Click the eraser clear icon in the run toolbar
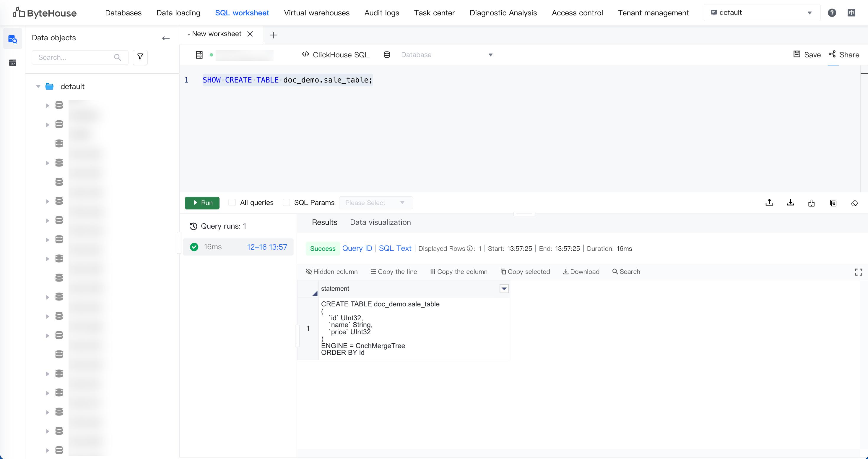This screenshot has height=459, width=868. [854, 203]
